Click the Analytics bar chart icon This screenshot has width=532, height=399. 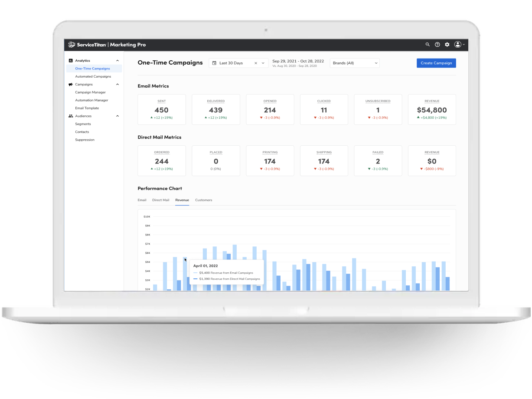click(71, 61)
